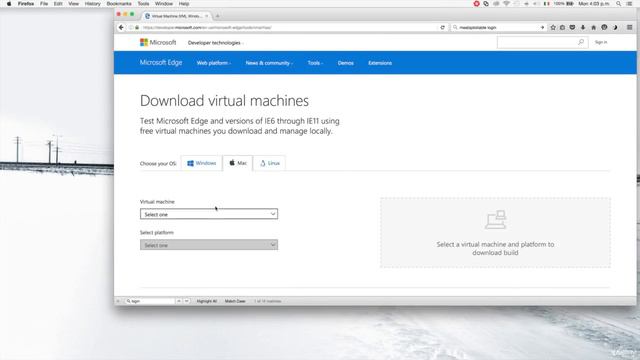Jump to previous find match arrow

tap(179, 301)
